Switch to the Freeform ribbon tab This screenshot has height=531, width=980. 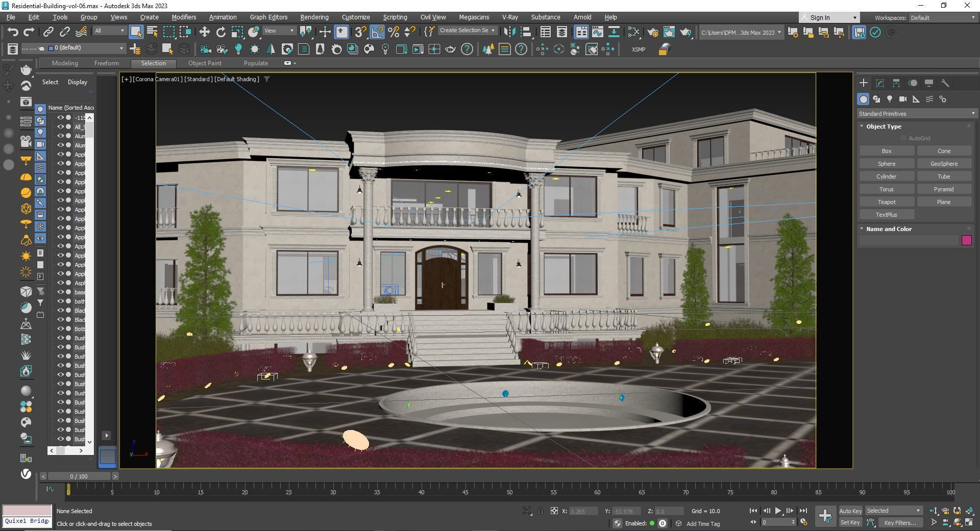click(x=106, y=63)
